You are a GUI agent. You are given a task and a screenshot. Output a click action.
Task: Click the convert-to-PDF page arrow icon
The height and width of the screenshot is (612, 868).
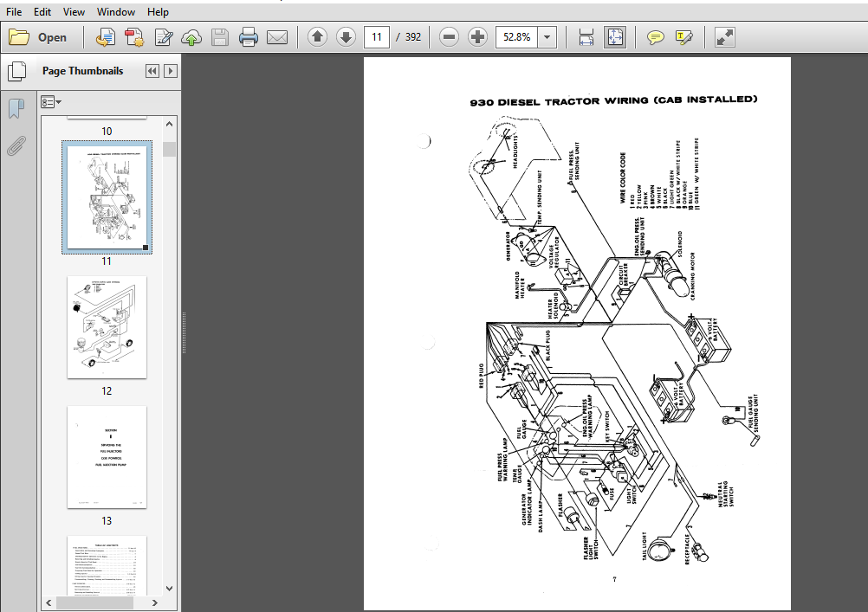pyautogui.click(x=105, y=37)
